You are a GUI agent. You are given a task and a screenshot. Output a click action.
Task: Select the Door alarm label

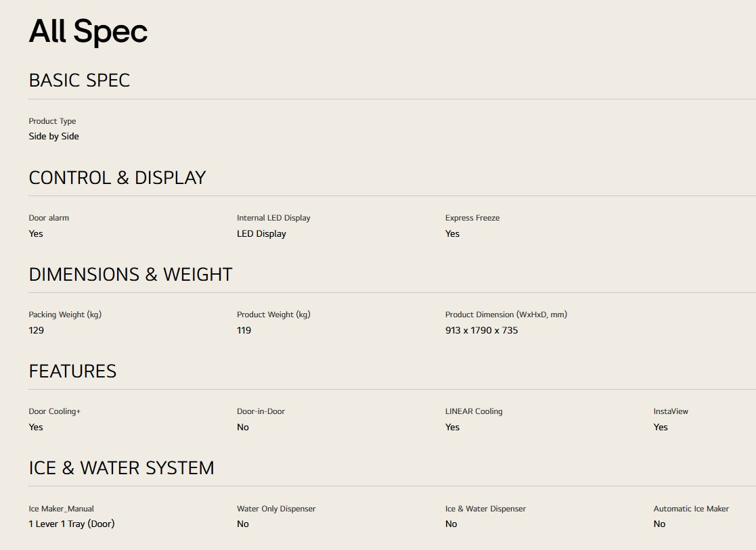49,218
